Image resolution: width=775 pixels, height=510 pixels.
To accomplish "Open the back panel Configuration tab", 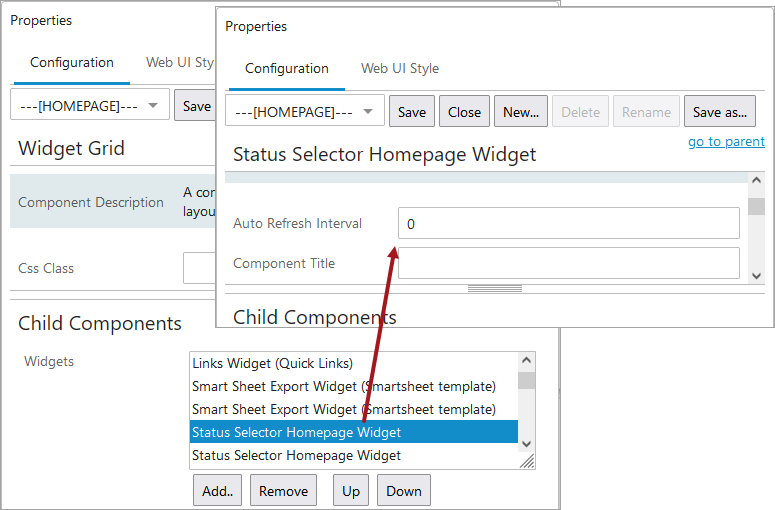I will click(72, 62).
